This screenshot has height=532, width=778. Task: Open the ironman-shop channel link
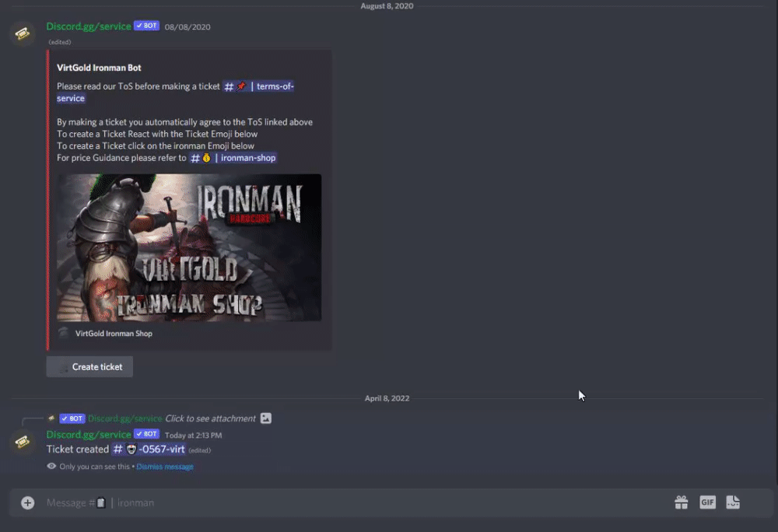[233, 158]
